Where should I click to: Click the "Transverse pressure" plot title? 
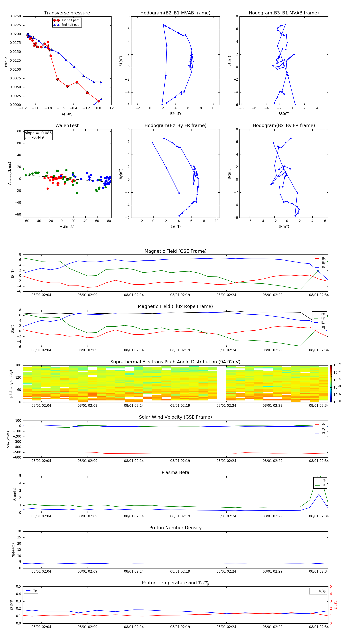(x=67, y=13)
